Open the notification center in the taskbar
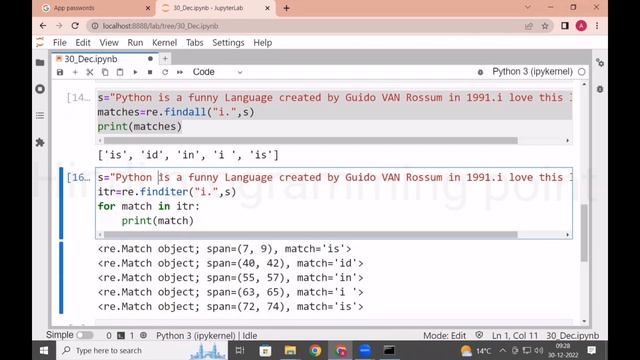 (591, 350)
